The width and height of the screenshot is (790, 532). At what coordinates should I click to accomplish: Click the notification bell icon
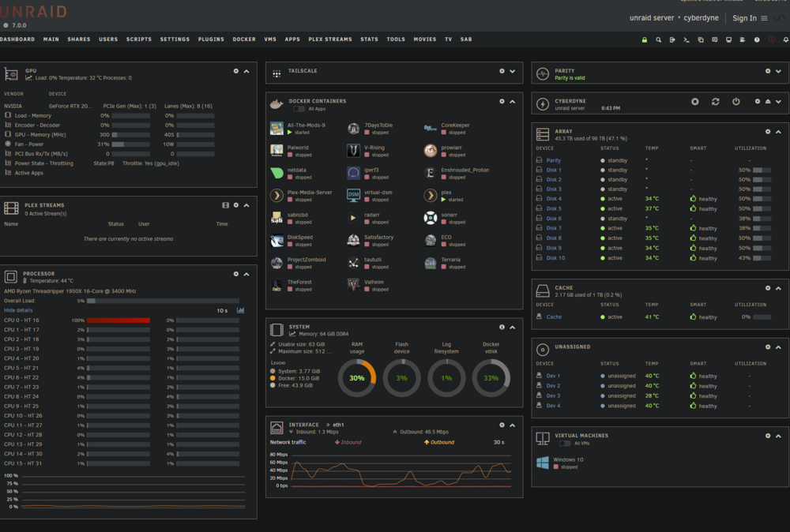[x=785, y=39]
